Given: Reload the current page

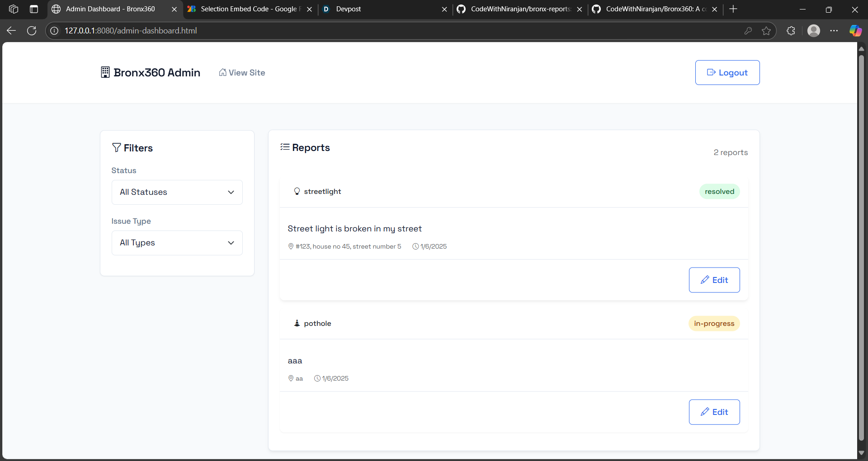Looking at the screenshot, I should (x=32, y=31).
